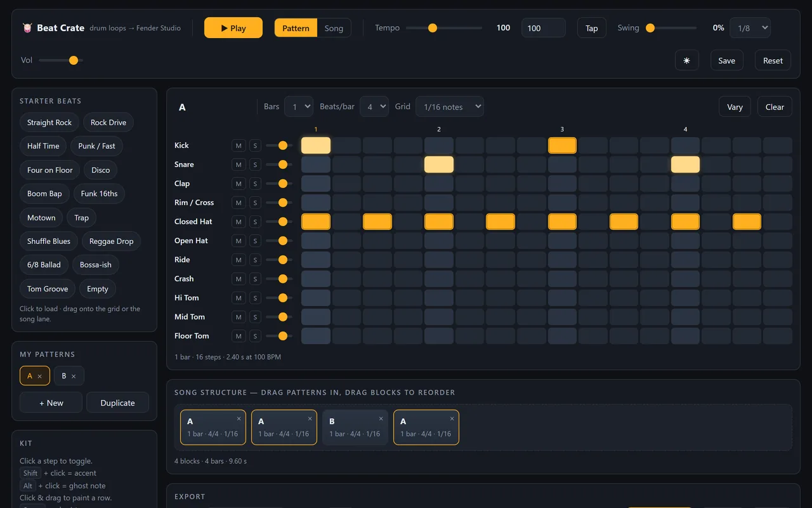The height and width of the screenshot is (508, 812).
Task: Click the tempo number input field
Action: pos(544,28)
